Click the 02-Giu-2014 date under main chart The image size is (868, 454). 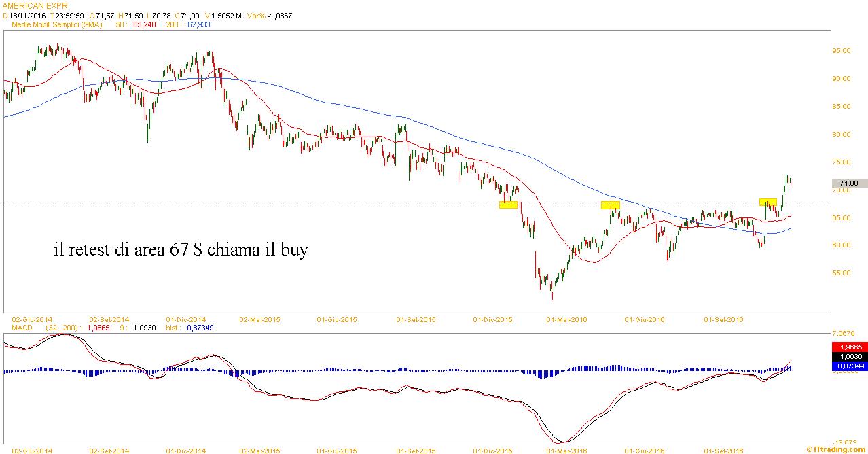(32, 319)
